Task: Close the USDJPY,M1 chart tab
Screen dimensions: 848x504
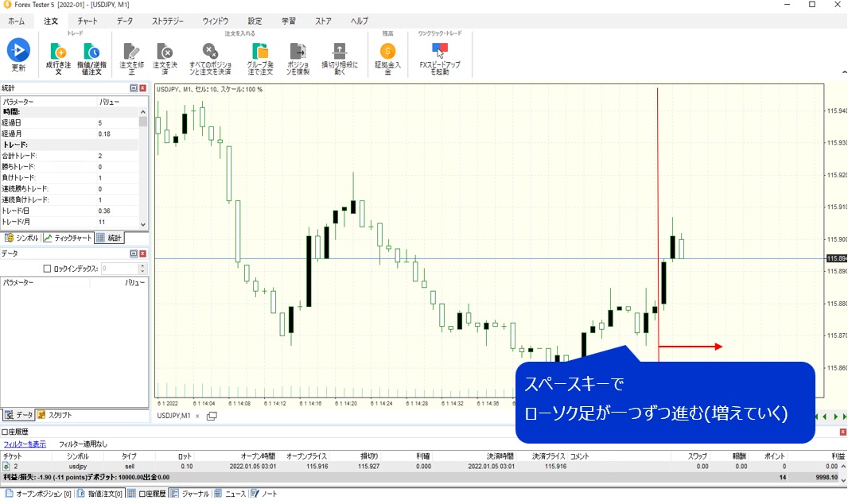Action: point(197,416)
